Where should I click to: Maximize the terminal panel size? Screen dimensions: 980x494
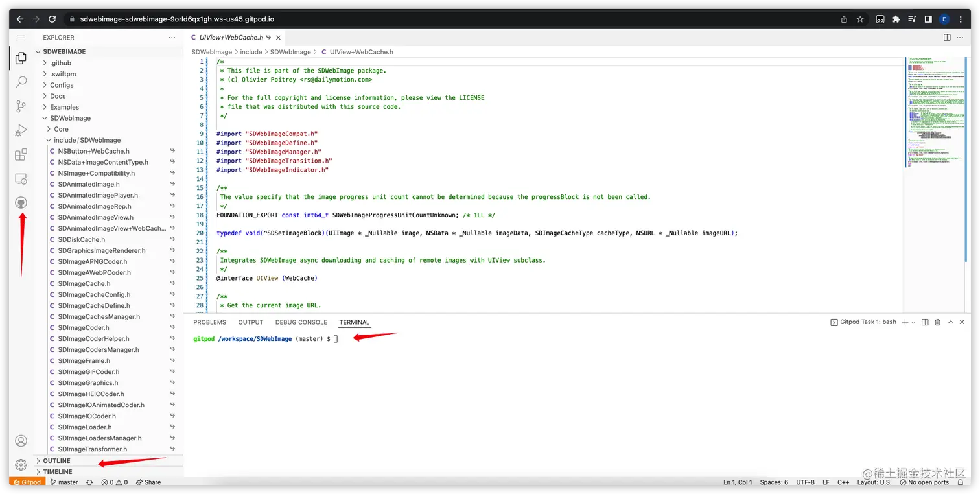pos(951,322)
